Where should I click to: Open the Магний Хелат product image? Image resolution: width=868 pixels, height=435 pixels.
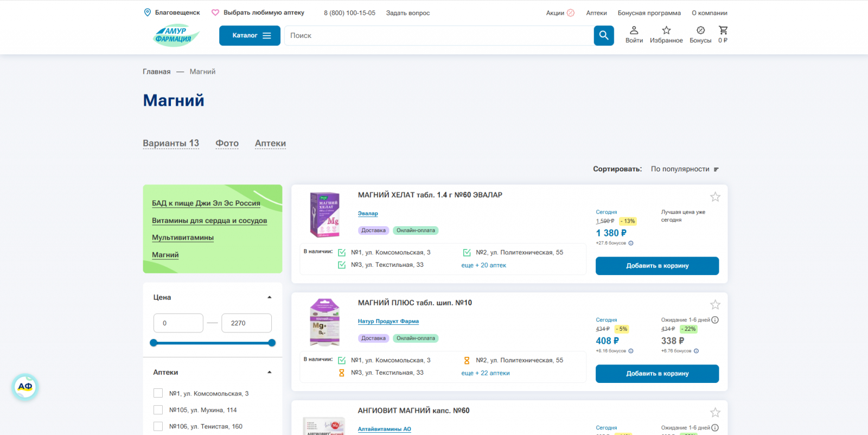[x=324, y=215]
